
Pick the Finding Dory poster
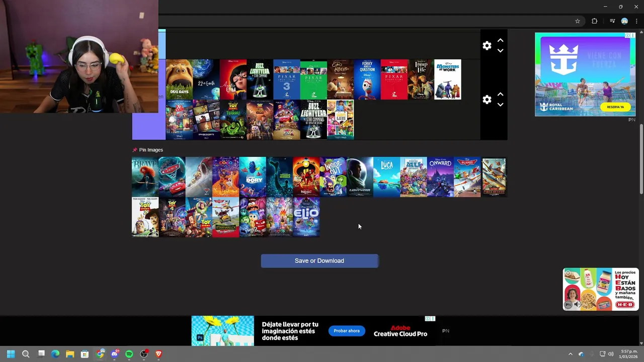(253, 177)
